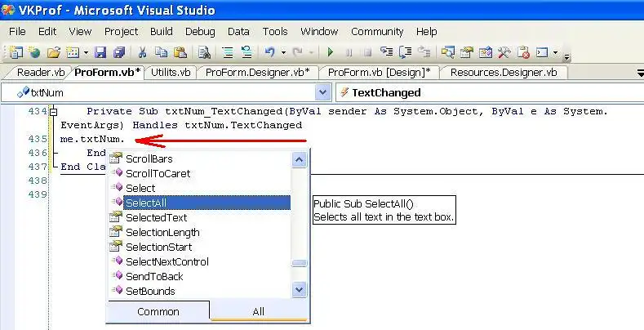Choose SelectedText from the IntelliSense list
The image size is (644, 330).
(156, 217)
